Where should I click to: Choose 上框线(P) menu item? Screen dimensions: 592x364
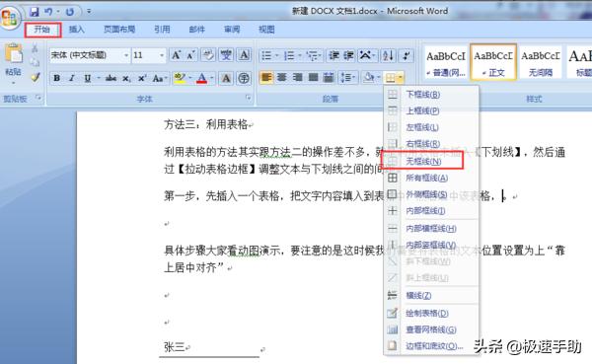(431, 111)
